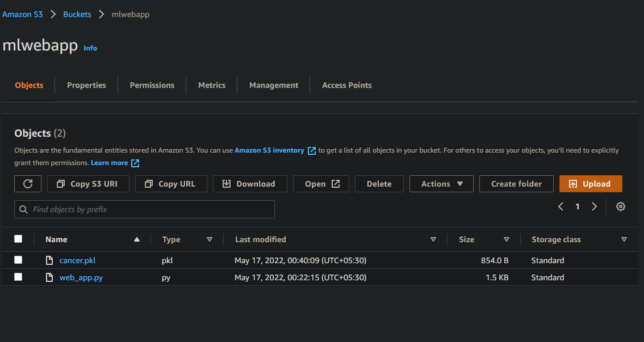Click the Copy S3 URI button

(x=88, y=184)
